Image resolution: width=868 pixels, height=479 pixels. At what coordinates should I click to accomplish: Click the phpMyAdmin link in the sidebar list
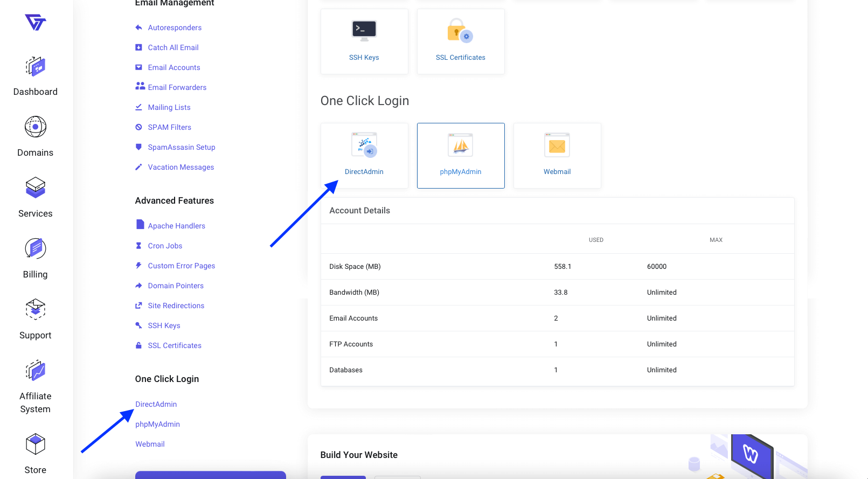(x=158, y=424)
